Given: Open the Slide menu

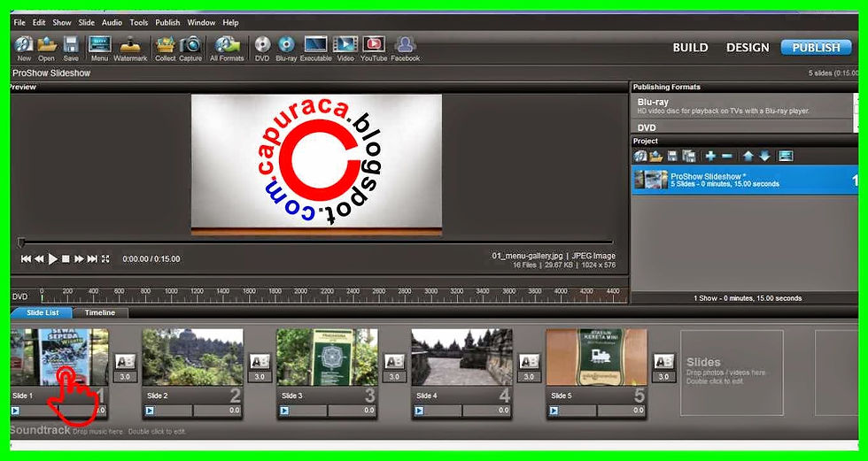Looking at the screenshot, I should click(87, 23).
